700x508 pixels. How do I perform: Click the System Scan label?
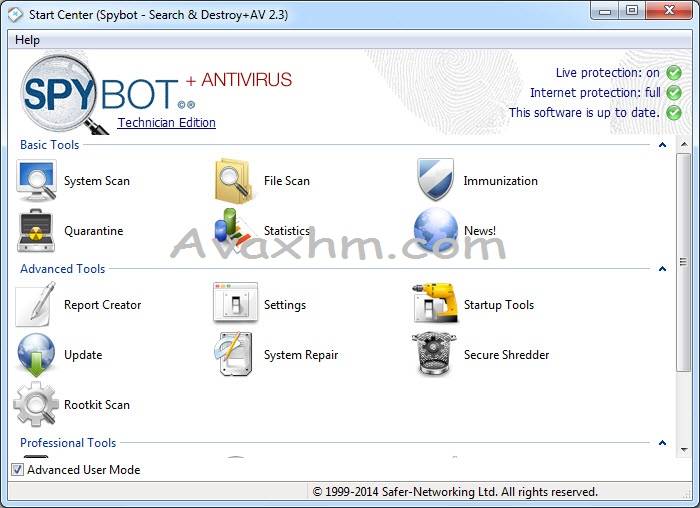[x=97, y=181]
